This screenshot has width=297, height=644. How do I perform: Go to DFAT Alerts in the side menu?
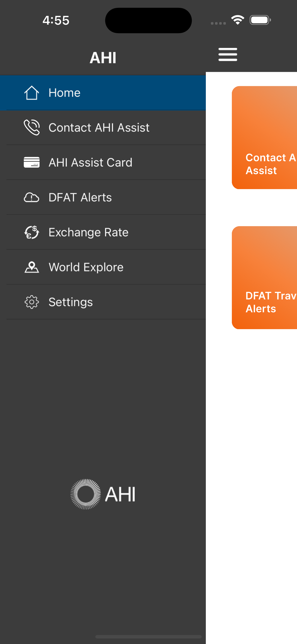point(103,197)
